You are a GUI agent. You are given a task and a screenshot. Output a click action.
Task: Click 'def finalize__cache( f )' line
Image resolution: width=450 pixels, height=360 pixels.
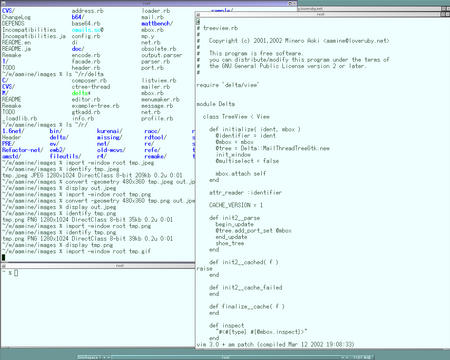[x=247, y=307]
